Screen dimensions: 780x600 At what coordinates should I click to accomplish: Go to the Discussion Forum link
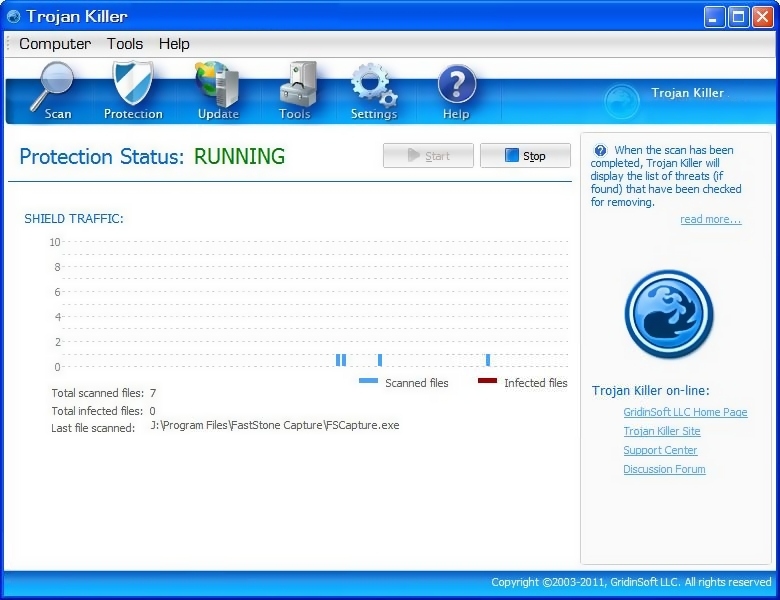coord(664,469)
